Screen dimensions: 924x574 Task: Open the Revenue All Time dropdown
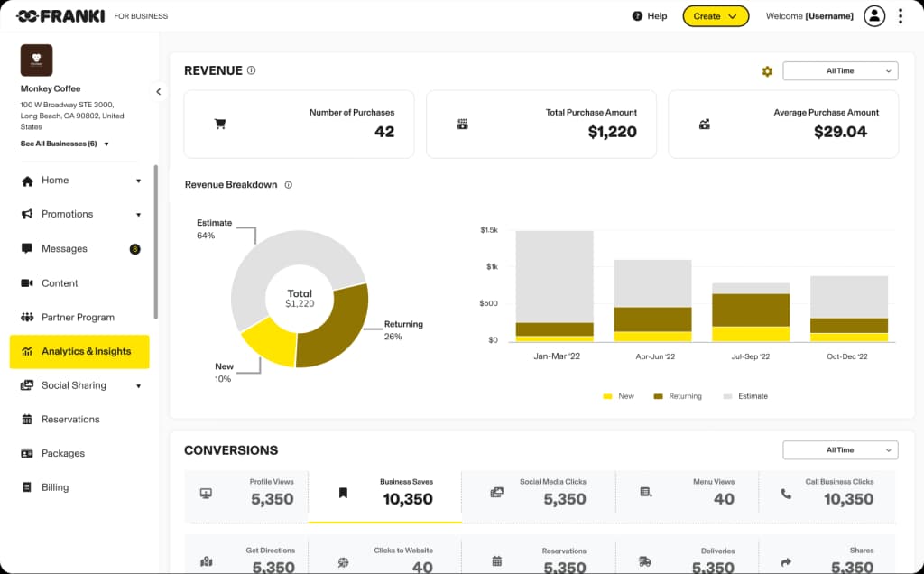click(x=839, y=70)
